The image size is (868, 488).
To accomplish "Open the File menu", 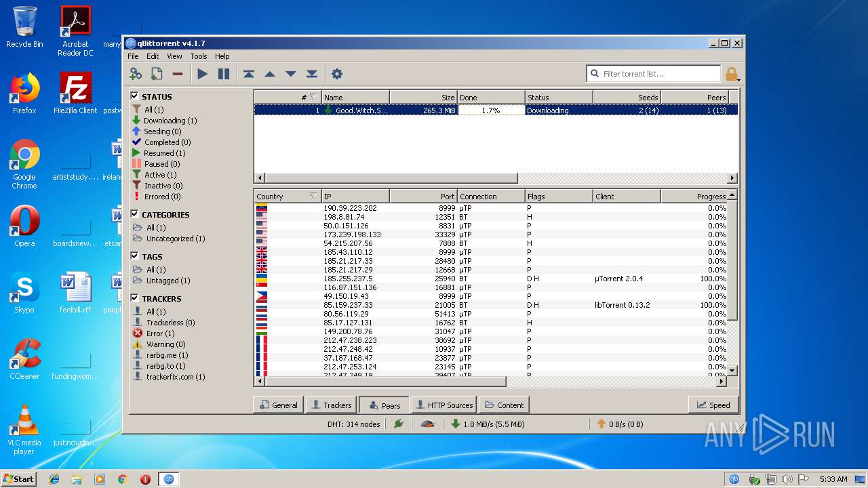I will pos(133,56).
